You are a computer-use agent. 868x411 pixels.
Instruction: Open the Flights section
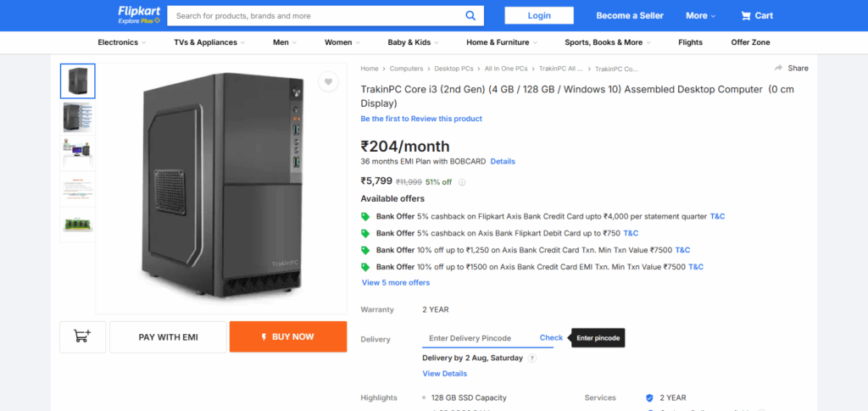click(x=690, y=42)
